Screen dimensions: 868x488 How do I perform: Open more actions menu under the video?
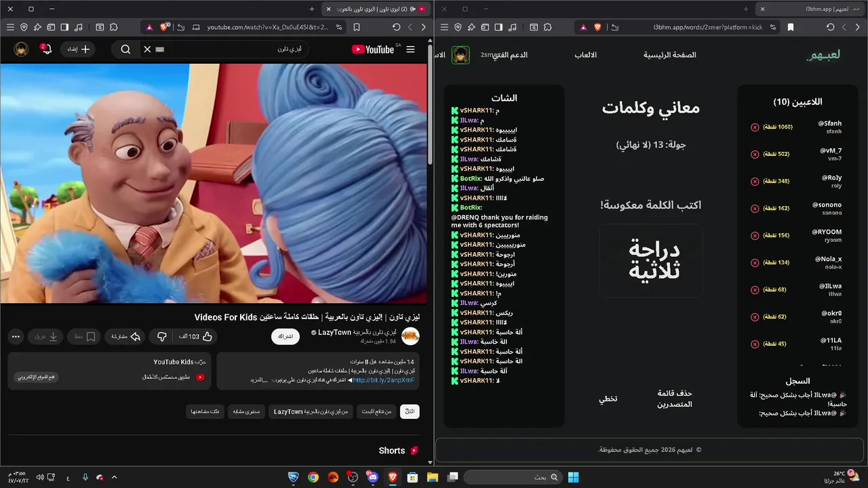tap(16, 336)
